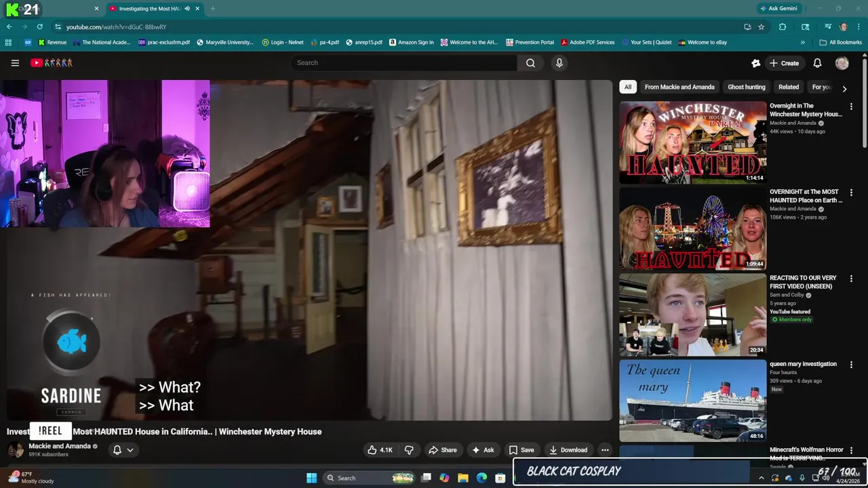
Task: Open Chrome profile avatar
Action: (843, 26)
